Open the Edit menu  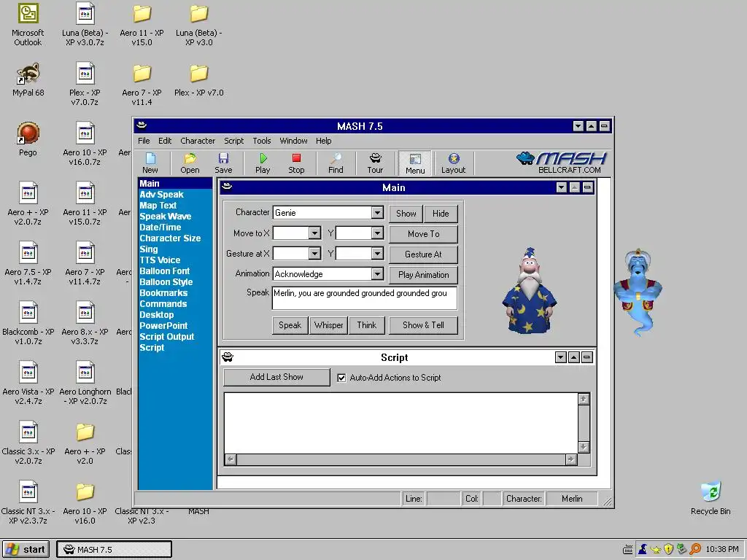pyautogui.click(x=165, y=141)
